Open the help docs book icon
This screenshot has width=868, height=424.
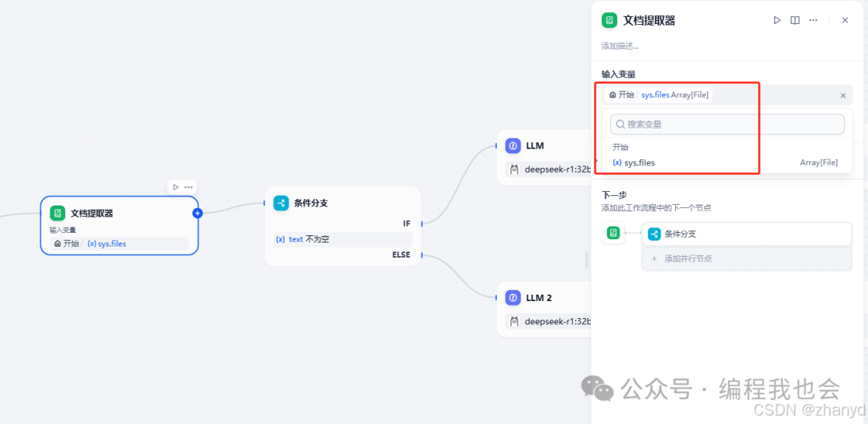795,20
